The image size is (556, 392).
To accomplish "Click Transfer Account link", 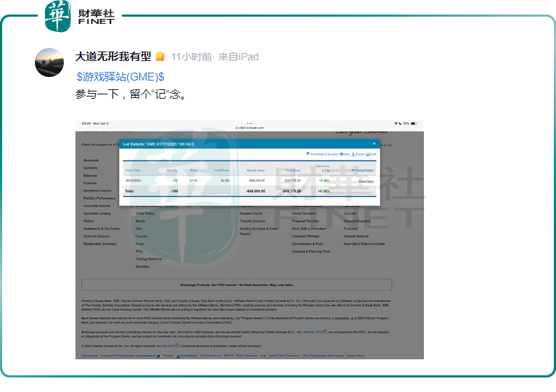I will point(252,221).
